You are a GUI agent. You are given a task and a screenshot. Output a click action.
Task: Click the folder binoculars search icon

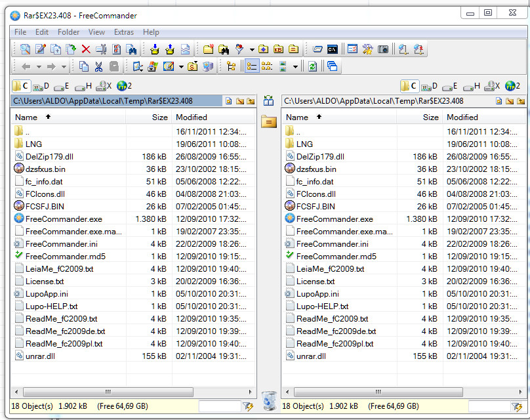click(224, 49)
